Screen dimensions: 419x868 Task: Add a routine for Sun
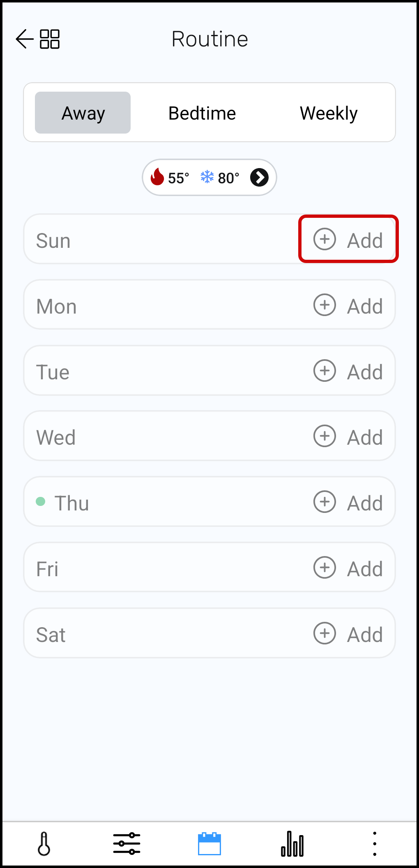tap(348, 240)
